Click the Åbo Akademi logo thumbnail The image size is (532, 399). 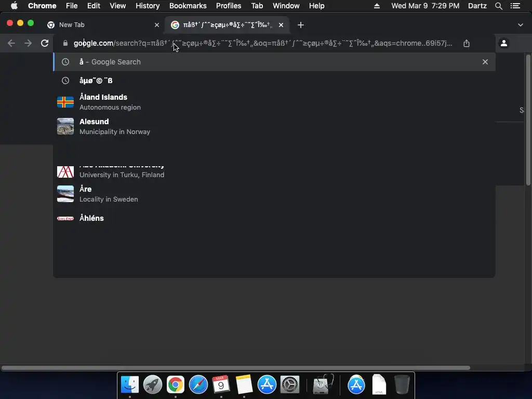(65, 172)
